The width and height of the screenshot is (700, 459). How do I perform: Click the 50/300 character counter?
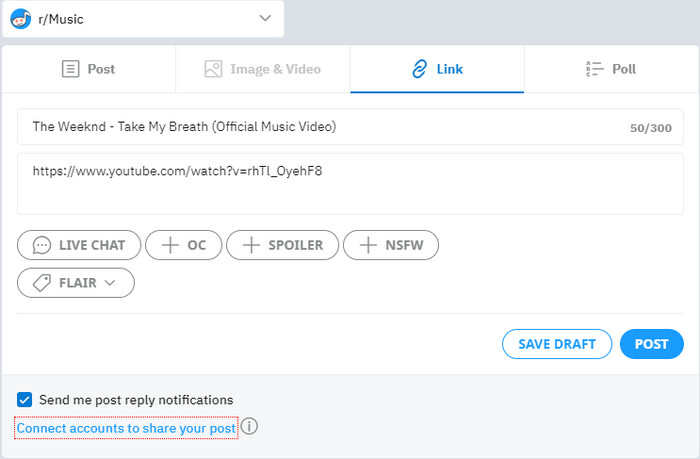[x=650, y=128]
